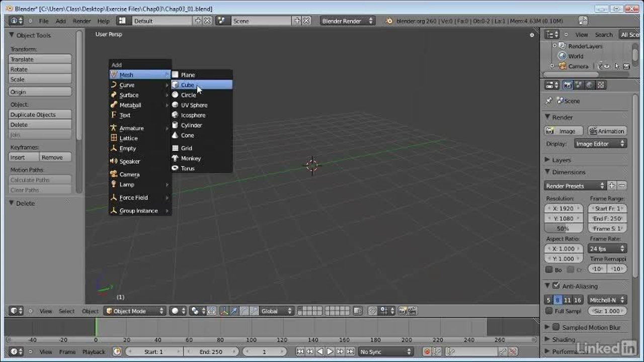Disable the Anti-Aliasing checkbox
Viewport: 644px width, 362px height.
click(x=556, y=286)
